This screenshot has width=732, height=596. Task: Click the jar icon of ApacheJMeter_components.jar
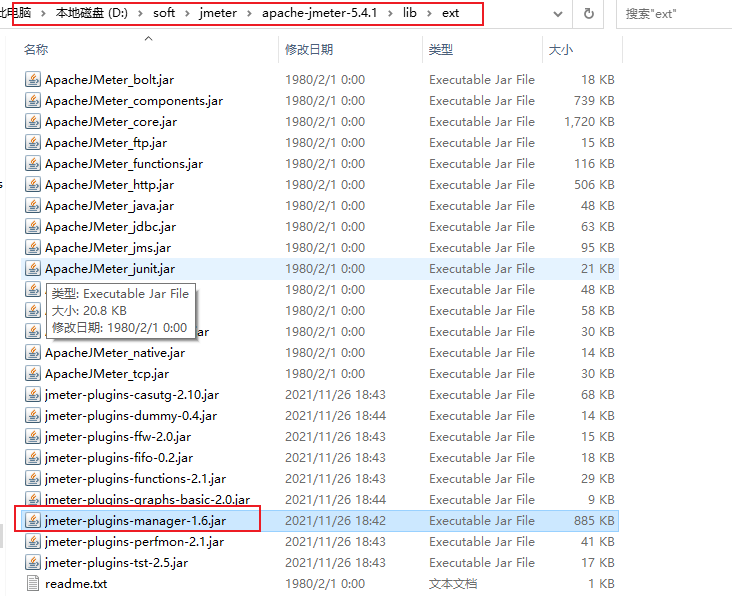[33, 101]
